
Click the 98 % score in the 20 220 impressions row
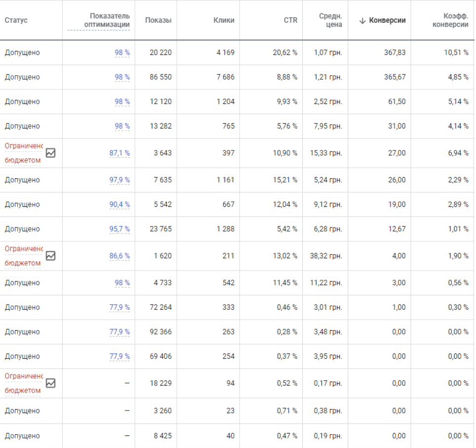(122, 52)
